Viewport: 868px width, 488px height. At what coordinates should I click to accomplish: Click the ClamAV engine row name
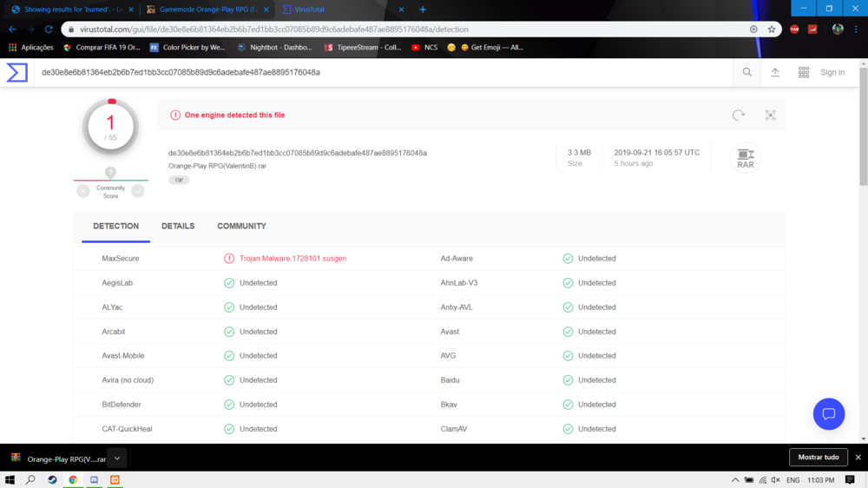[x=454, y=429]
